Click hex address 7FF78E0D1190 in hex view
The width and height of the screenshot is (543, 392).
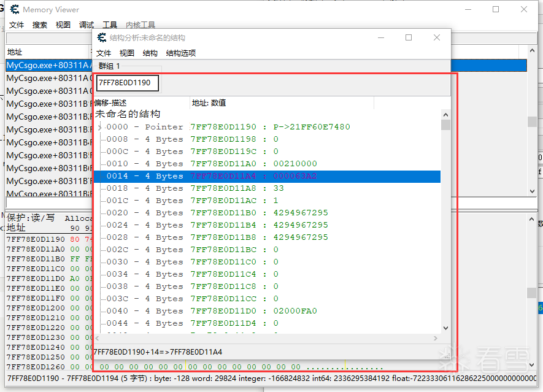pos(36,239)
